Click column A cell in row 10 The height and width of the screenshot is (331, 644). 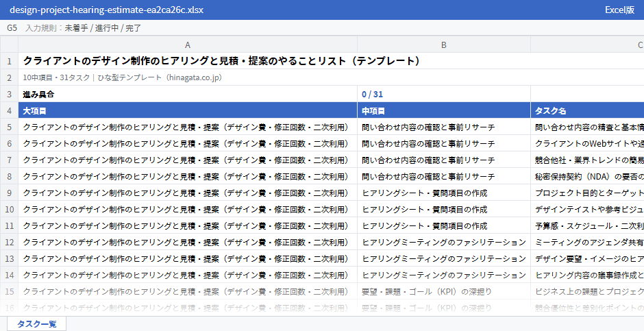(188, 210)
